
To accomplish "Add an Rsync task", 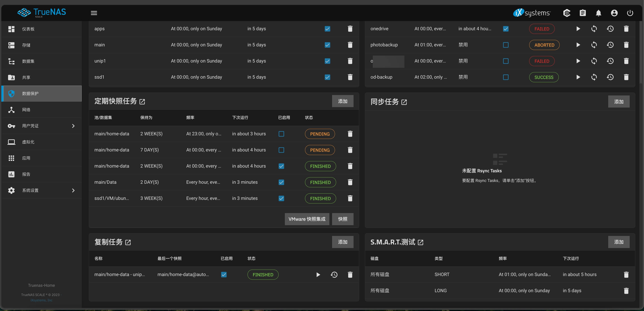I will (x=619, y=102).
